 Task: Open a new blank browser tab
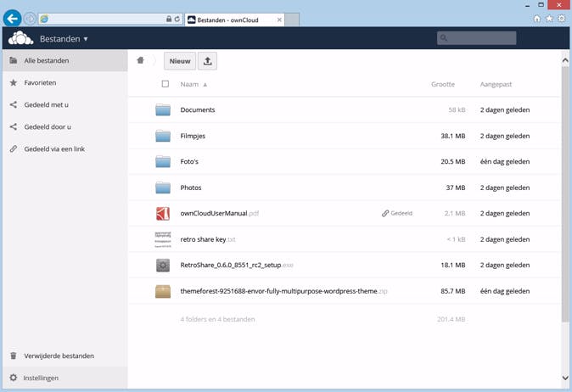click(292, 20)
